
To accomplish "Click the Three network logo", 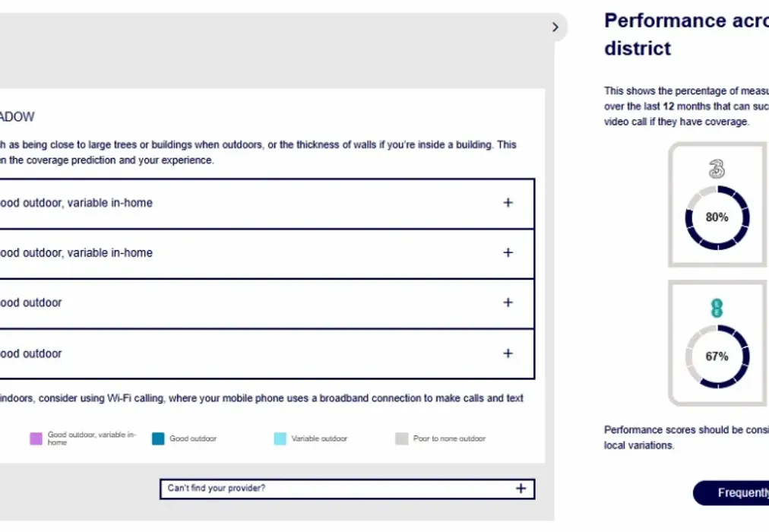I will 717,169.
